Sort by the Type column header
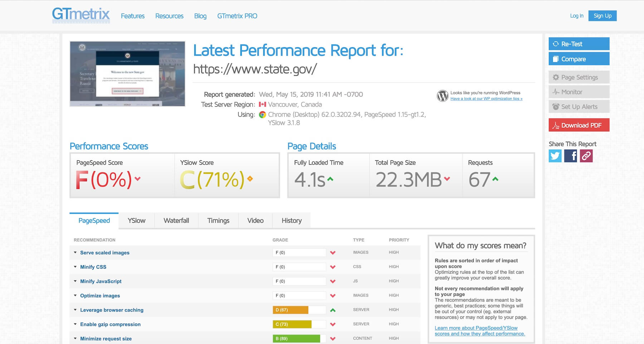The height and width of the screenshot is (344, 644). (358, 240)
